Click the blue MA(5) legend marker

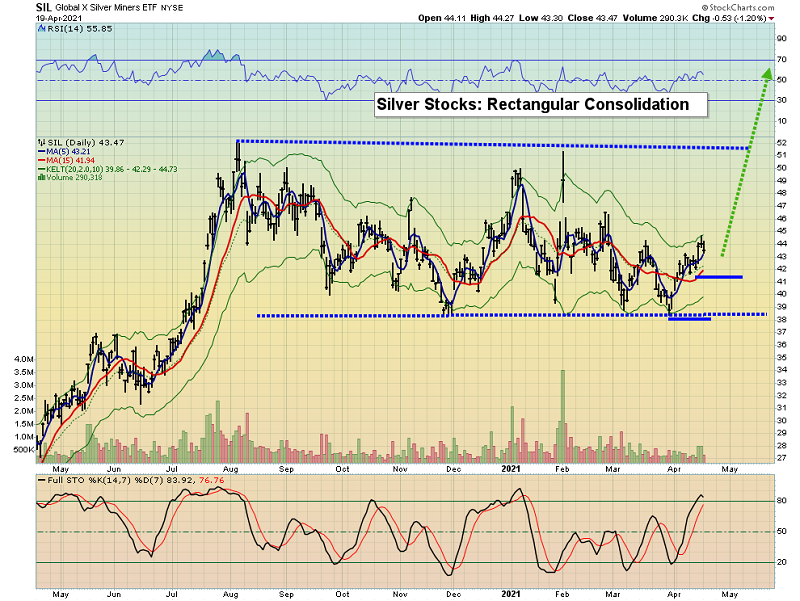pyautogui.click(x=40, y=152)
